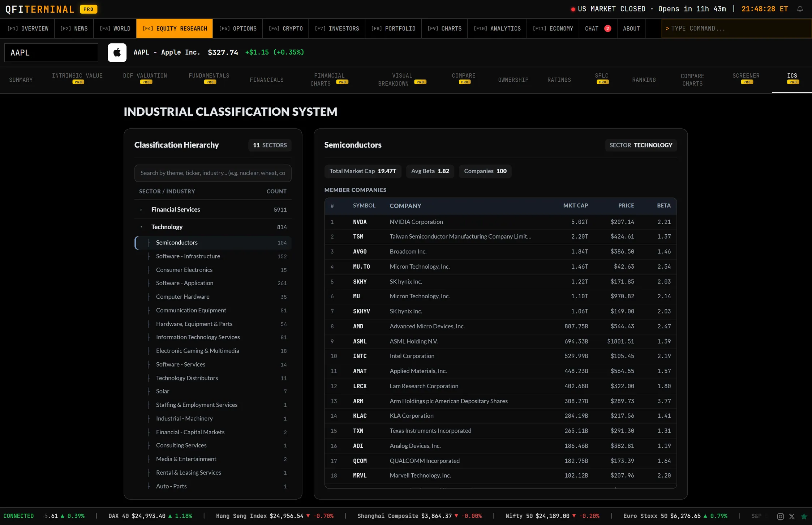The width and height of the screenshot is (812, 525).
Task: Open the Financial Charts sub-tab
Action: [329, 80]
